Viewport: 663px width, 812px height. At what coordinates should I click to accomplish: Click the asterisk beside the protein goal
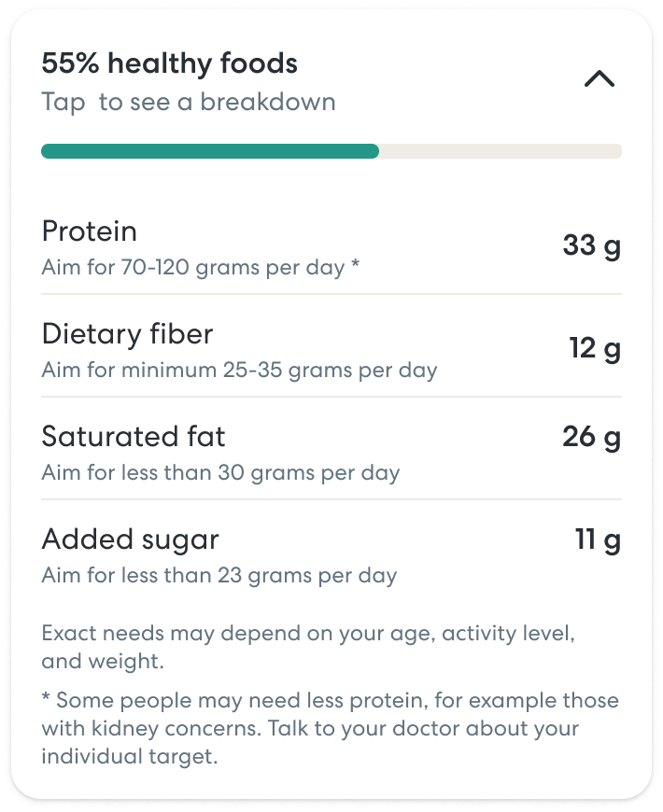point(356,268)
